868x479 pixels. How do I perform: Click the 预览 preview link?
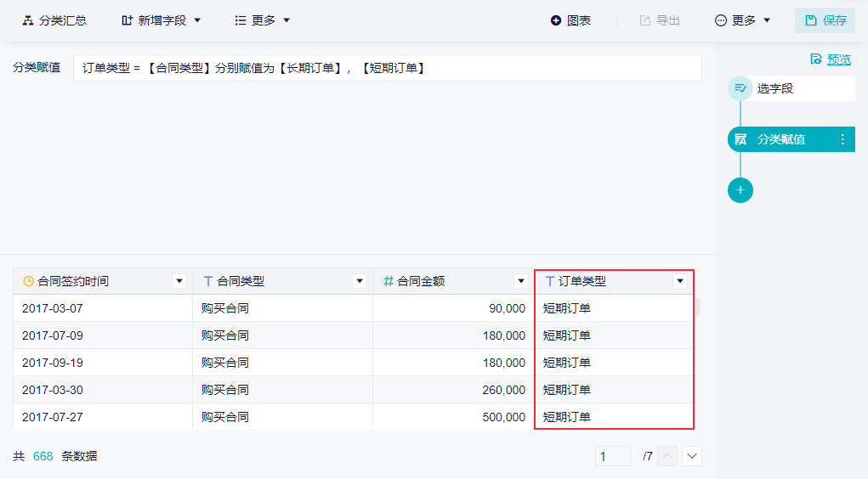coord(831,59)
